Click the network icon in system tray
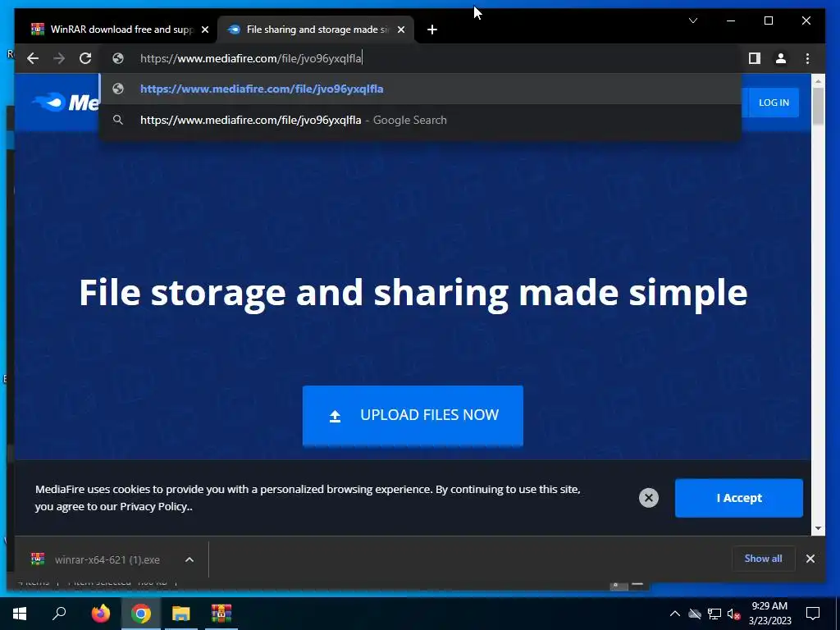 click(x=714, y=614)
